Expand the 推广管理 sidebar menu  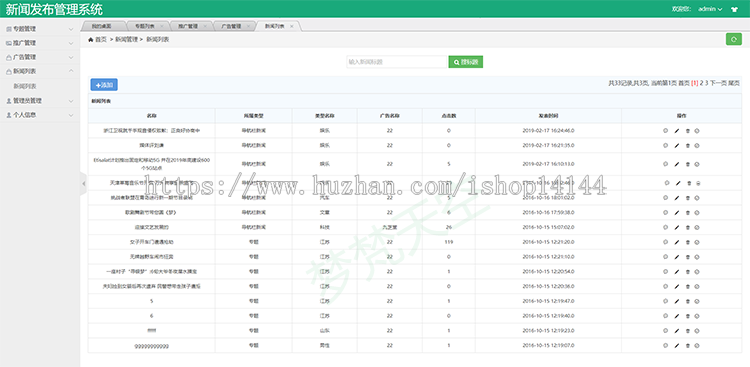click(40, 43)
